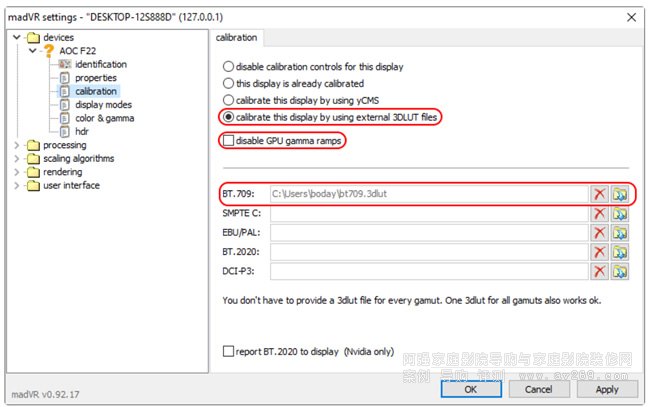Open the color & gamma page

[x=103, y=118]
